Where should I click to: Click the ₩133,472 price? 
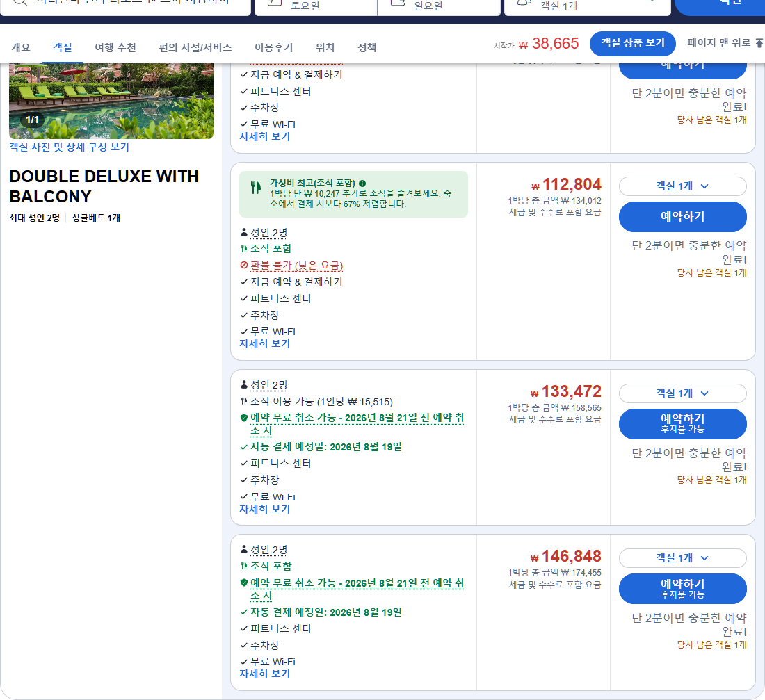click(x=566, y=391)
